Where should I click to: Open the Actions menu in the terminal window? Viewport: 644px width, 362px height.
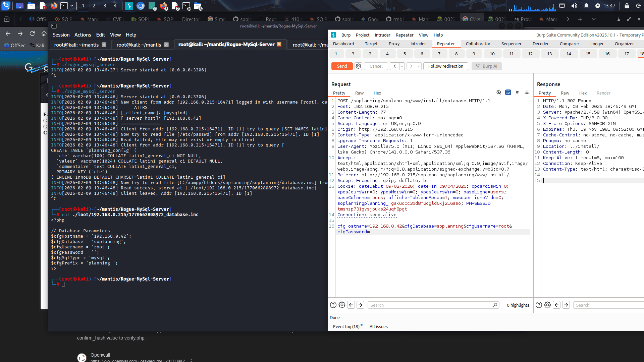[x=83, y=35]
